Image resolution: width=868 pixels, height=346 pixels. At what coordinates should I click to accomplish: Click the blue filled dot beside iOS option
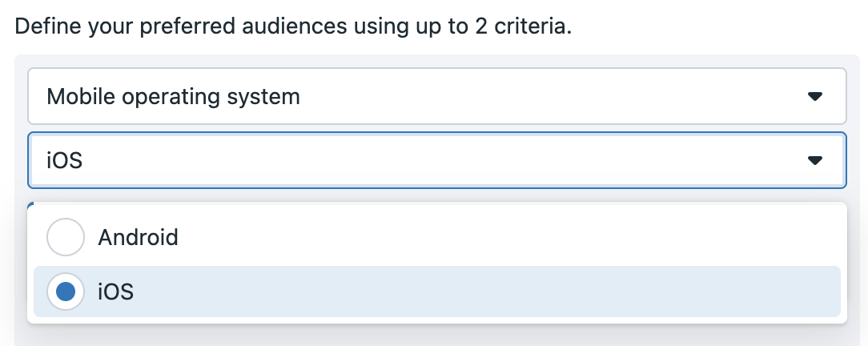pyautogui.click(x=66, y=292)
